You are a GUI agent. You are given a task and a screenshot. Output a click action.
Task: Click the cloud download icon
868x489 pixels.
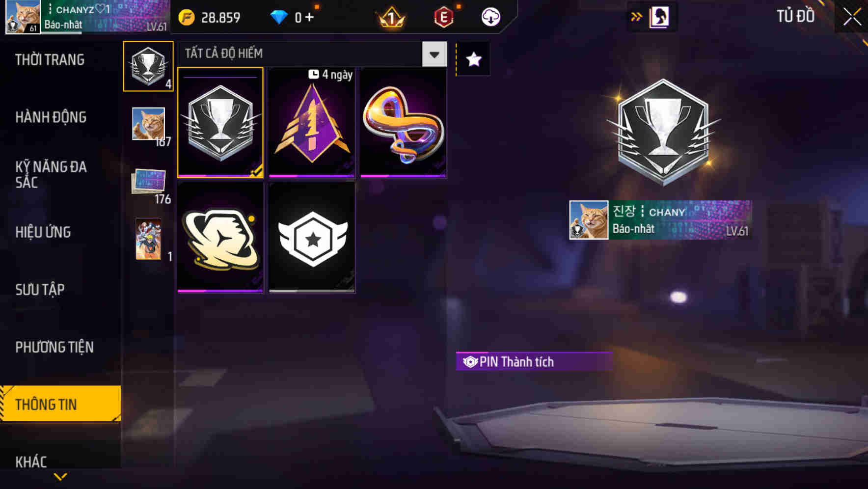click(490, 17)
